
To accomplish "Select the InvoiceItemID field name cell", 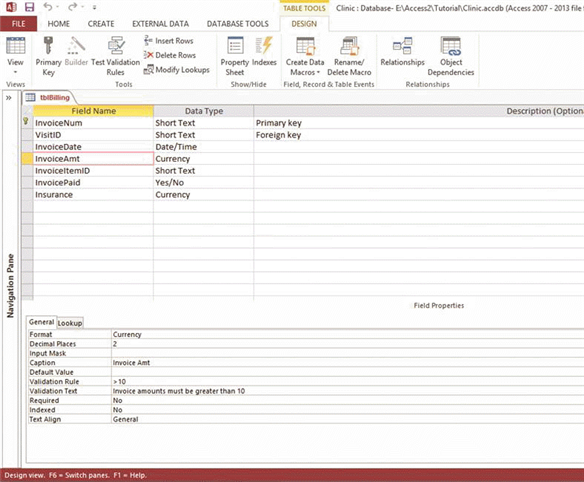I will (x=93, y=171).
